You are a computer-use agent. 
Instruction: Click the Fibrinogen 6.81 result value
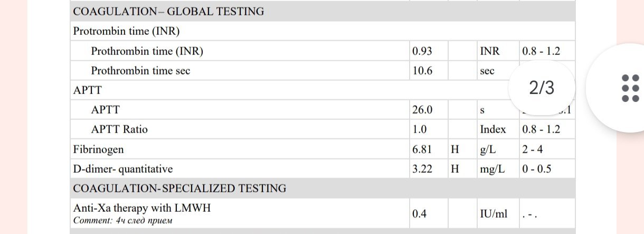[422, 149]
